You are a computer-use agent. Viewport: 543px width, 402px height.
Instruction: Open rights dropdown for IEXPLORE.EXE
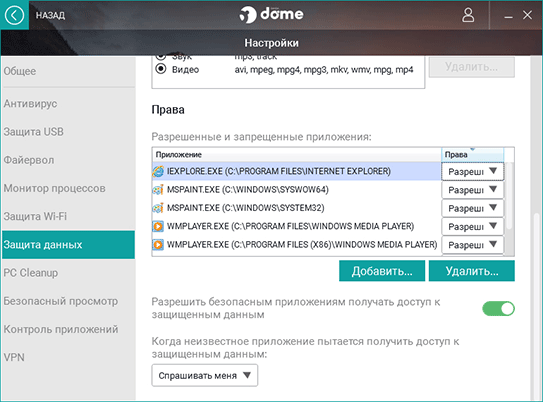[472, 171]
